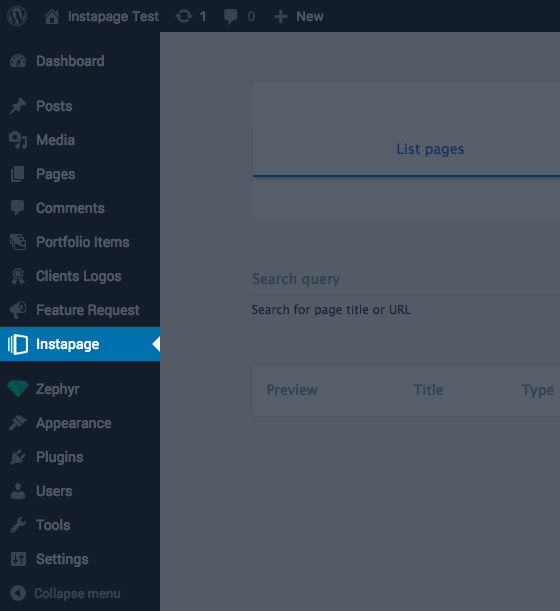The height and width of the screenshot is (611, 560).
Task: Click the Tools wrench icon
Action: (18, 525)
